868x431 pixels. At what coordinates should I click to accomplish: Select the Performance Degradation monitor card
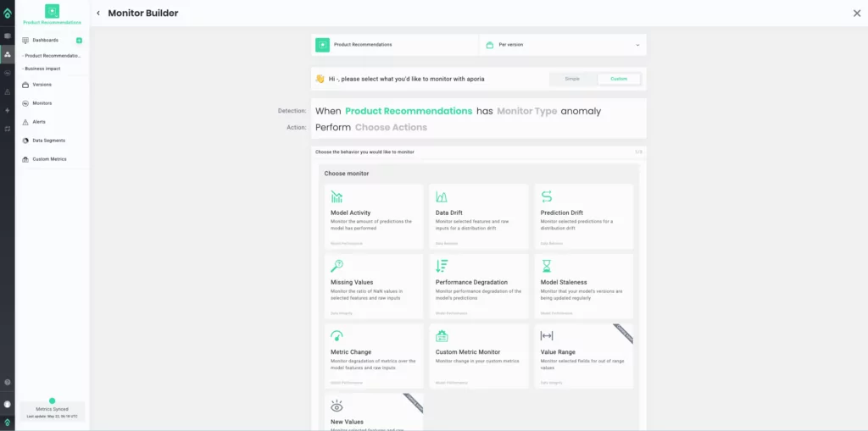click(478, 286)
